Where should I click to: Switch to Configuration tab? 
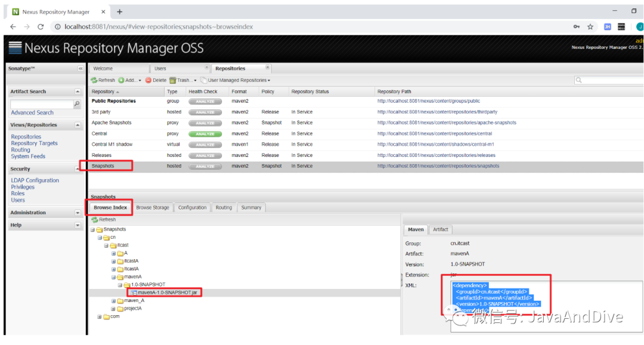click(x=192, y=208)
